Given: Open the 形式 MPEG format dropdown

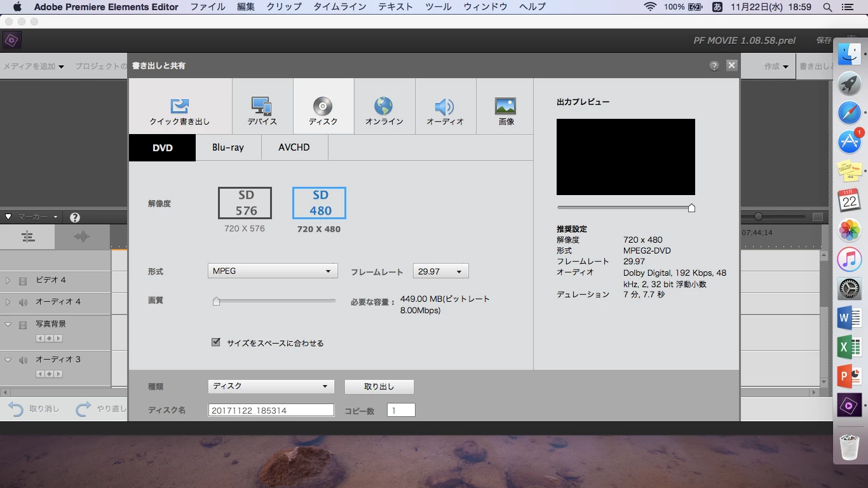Looking at the screenshot, I should 273,271.
